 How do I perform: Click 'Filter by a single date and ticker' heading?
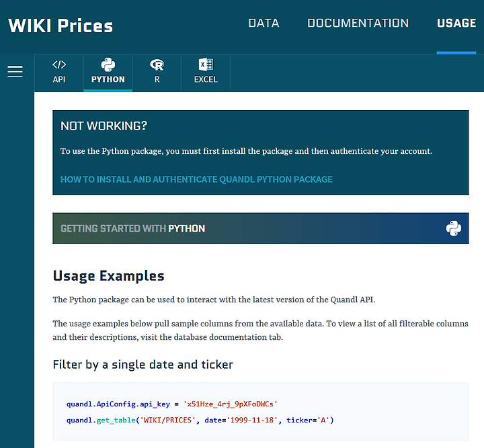pyautogui.click(x=143, y=365)
